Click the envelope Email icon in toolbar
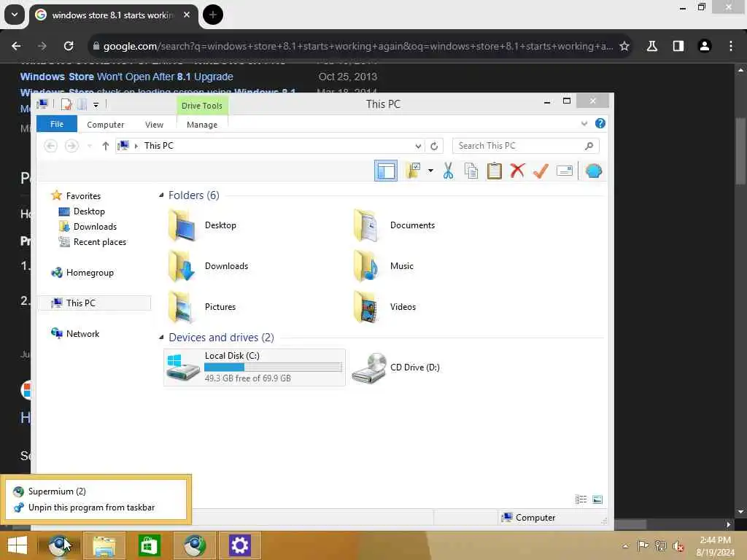The width and height of the screenshot is (747, 560). point(565,171)
